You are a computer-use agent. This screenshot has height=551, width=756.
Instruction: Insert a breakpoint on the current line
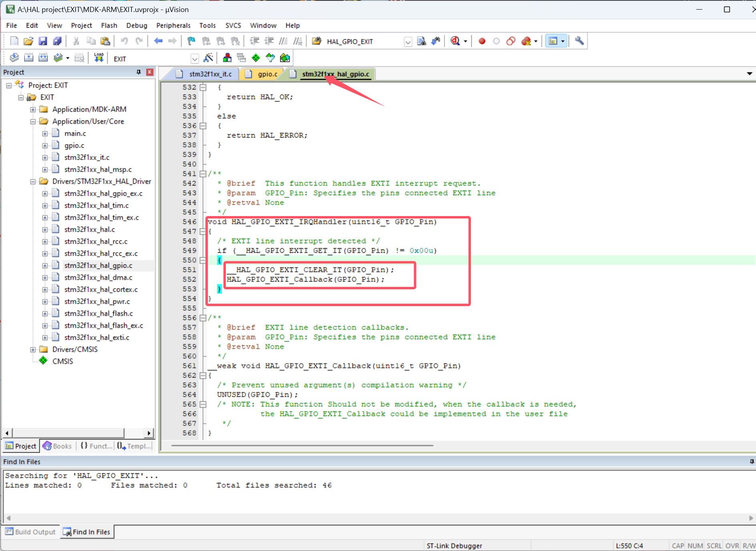click(x=482, y=41)
